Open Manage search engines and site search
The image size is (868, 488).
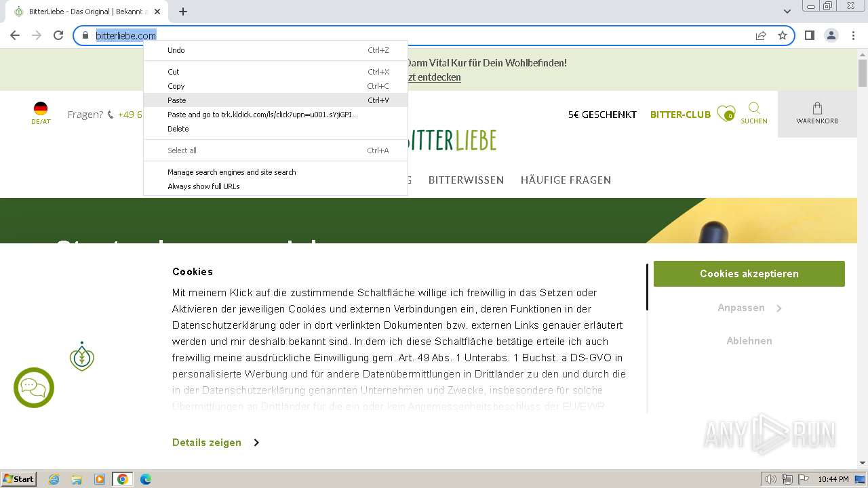(x=275, y=172)
